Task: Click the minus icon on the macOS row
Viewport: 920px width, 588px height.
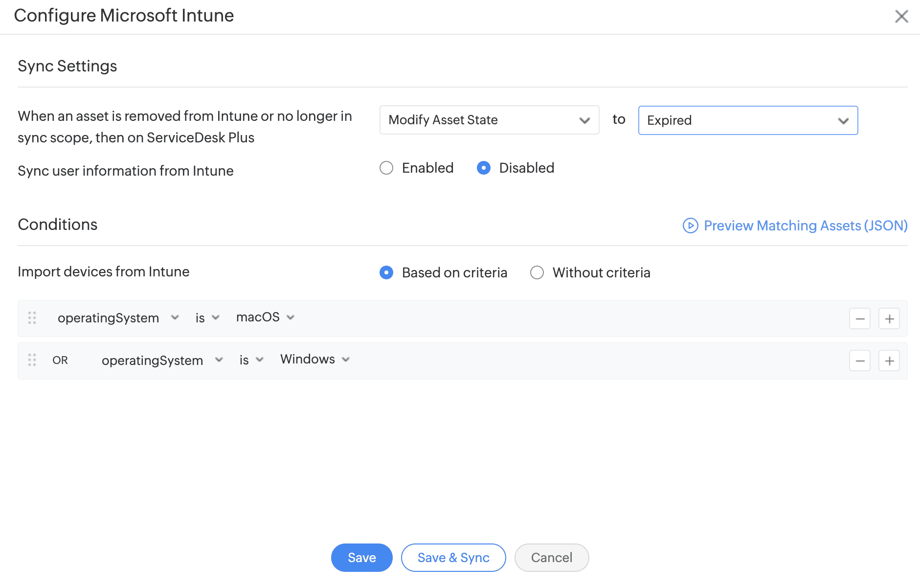Action: 859,319
